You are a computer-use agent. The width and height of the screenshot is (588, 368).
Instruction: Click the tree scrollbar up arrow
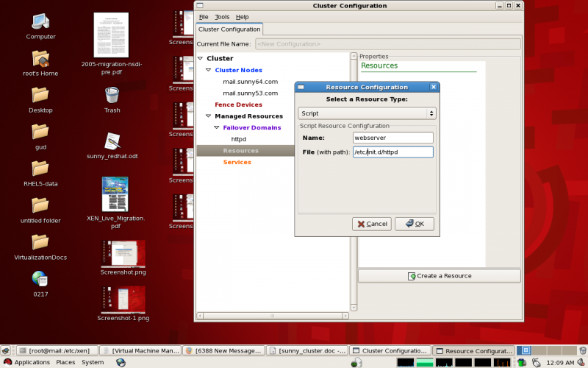(x=354, y=56)
